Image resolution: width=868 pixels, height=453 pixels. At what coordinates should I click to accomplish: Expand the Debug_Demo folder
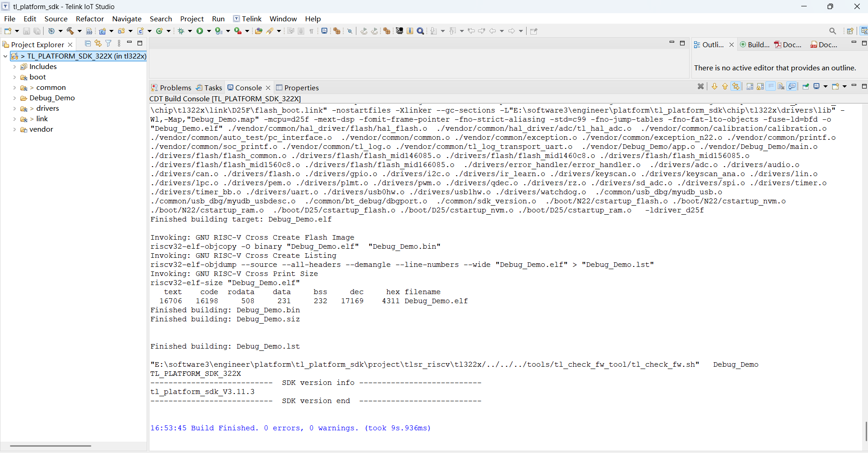click(15, 98)
